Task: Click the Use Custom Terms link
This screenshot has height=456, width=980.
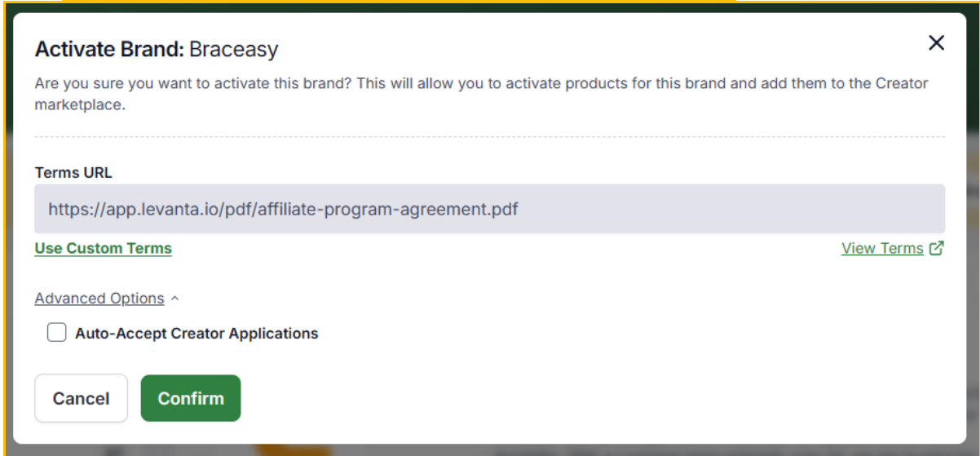Action: click(x=103, y=248)
